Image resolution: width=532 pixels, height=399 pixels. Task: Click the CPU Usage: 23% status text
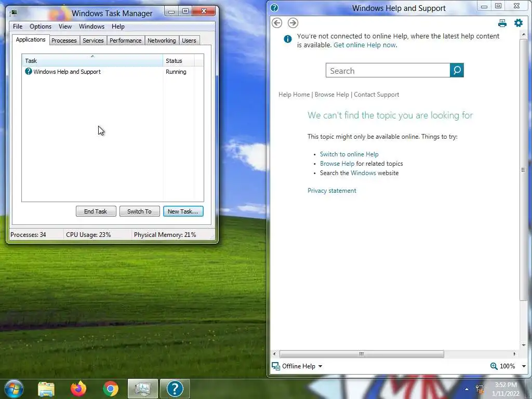pyautogui.click(x=88, y=234)
